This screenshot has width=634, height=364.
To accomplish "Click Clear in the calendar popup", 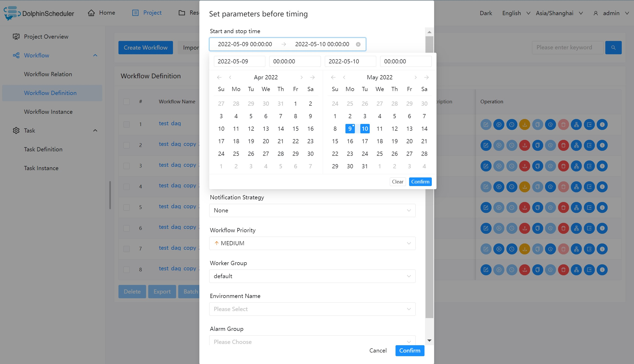I will click(x=398, y=182).
